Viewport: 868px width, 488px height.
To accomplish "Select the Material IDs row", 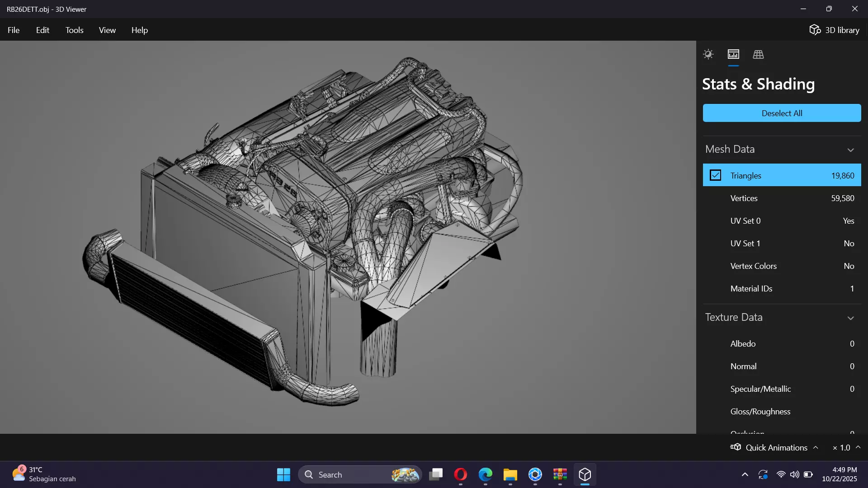I will click(782, 288).
